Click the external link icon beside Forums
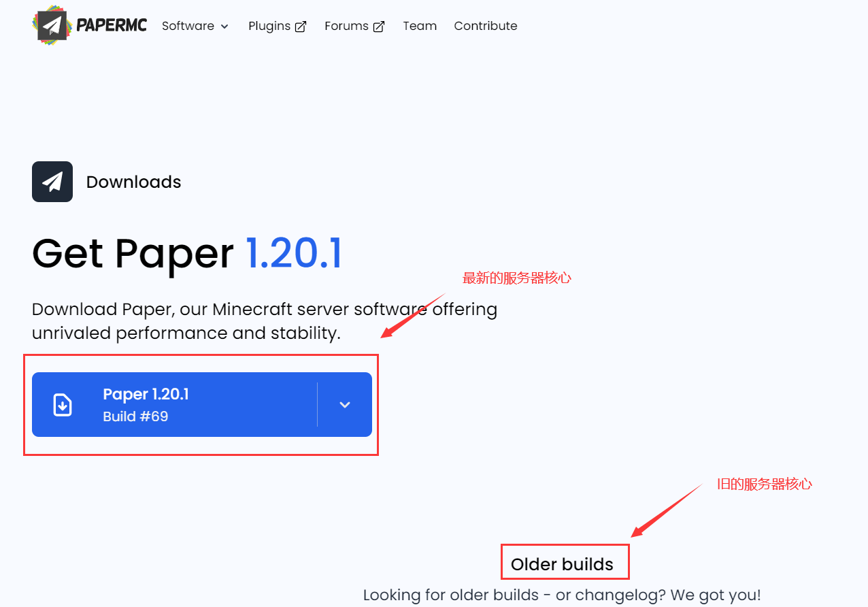 click(x=379, y=27)
